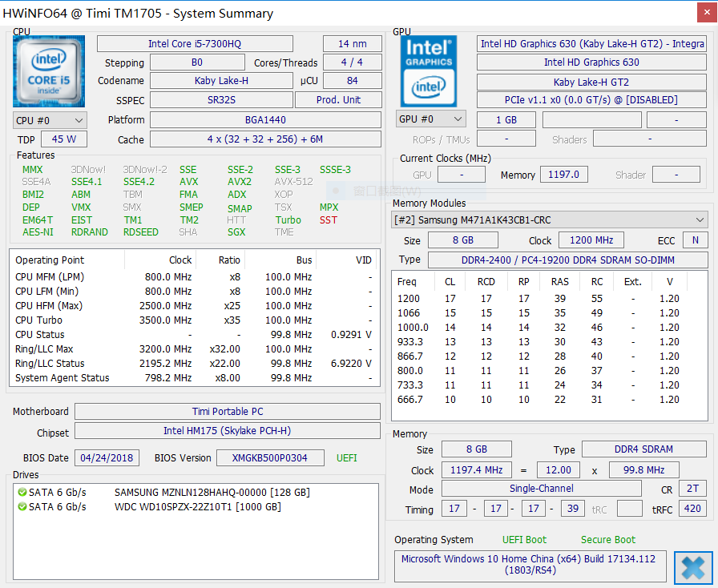Viewport: 718px width, 588px height.
Task: Click the BIOS Version XMGKB500P0304 field
Action: 270,458
